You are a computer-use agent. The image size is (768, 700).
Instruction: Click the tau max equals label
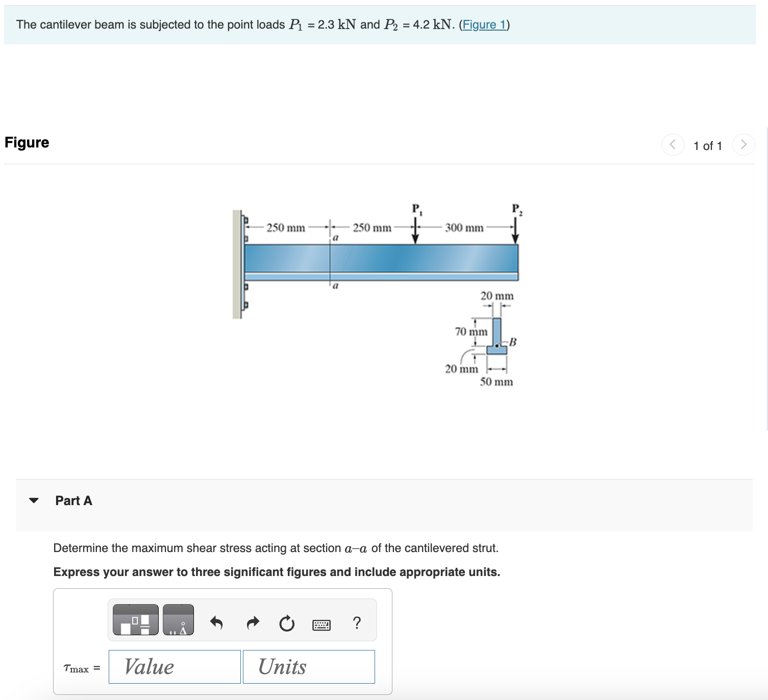[x=80, y=667]
